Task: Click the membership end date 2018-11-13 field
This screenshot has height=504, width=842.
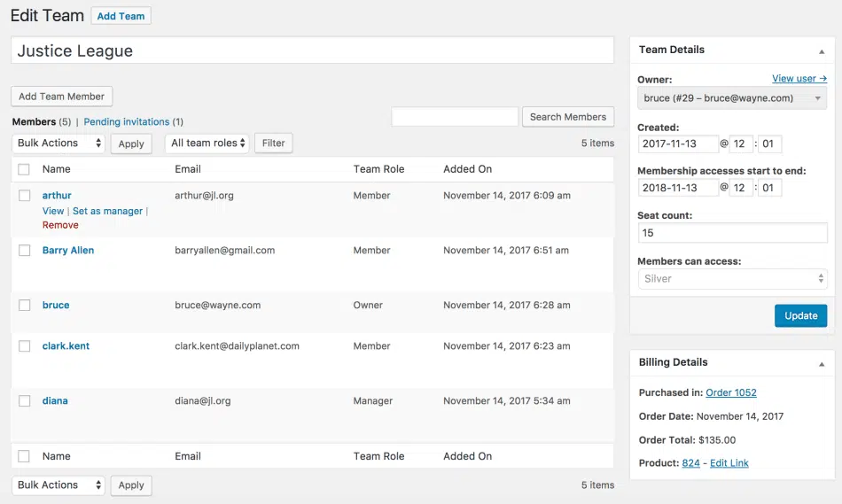Action: click(x=678, y=188)
